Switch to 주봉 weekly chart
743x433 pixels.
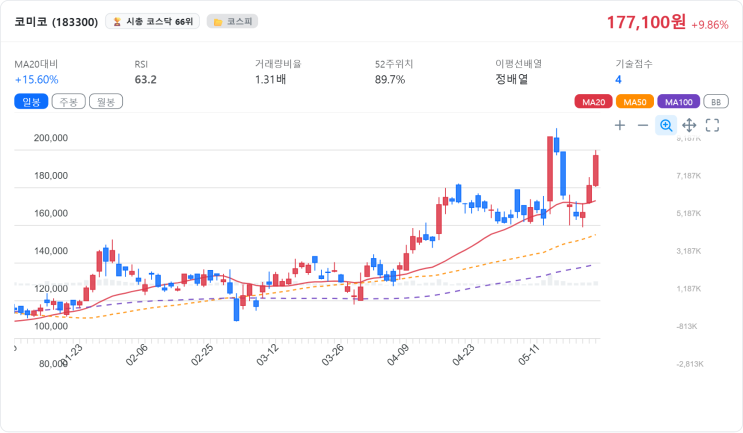coord(69,101)
